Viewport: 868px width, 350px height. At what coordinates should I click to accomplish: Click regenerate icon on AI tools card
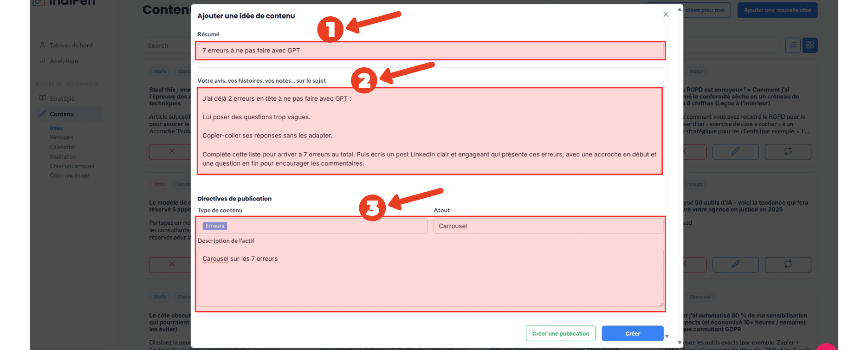788,264
